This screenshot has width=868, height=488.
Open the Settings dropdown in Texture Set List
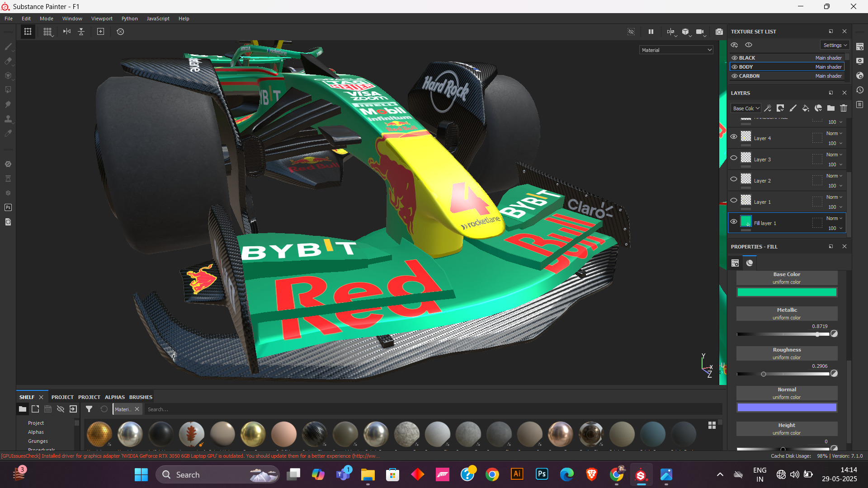835,45
